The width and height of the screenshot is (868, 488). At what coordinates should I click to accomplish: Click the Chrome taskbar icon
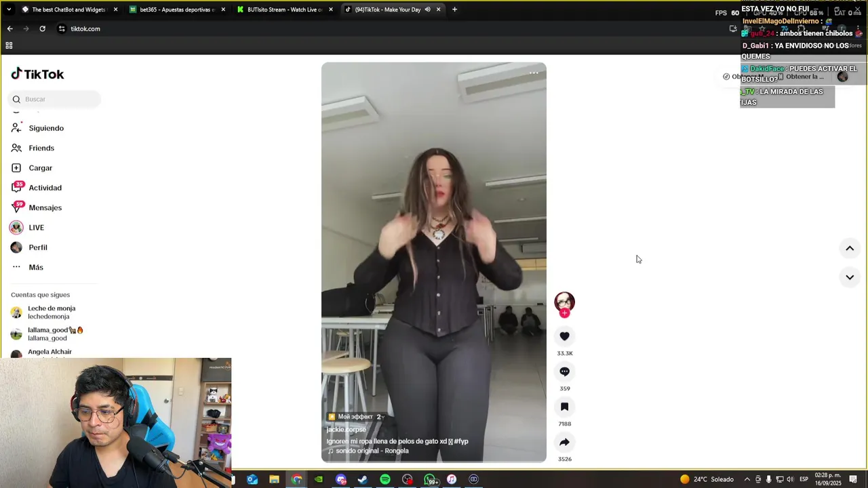click(296, 479)
